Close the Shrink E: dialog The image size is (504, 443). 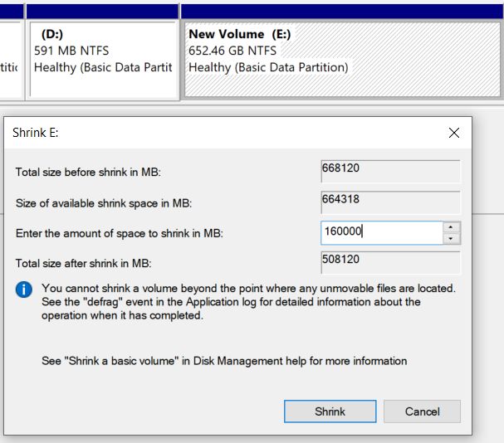[x=454, y=133]
